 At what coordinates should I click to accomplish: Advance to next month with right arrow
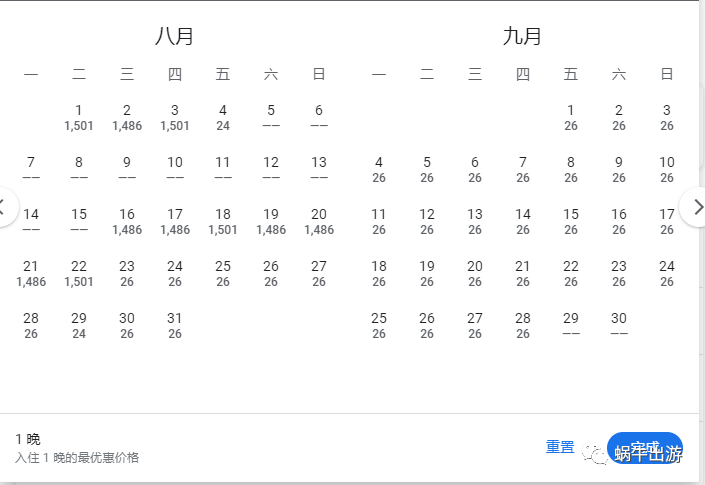click(x=693, y=207)
